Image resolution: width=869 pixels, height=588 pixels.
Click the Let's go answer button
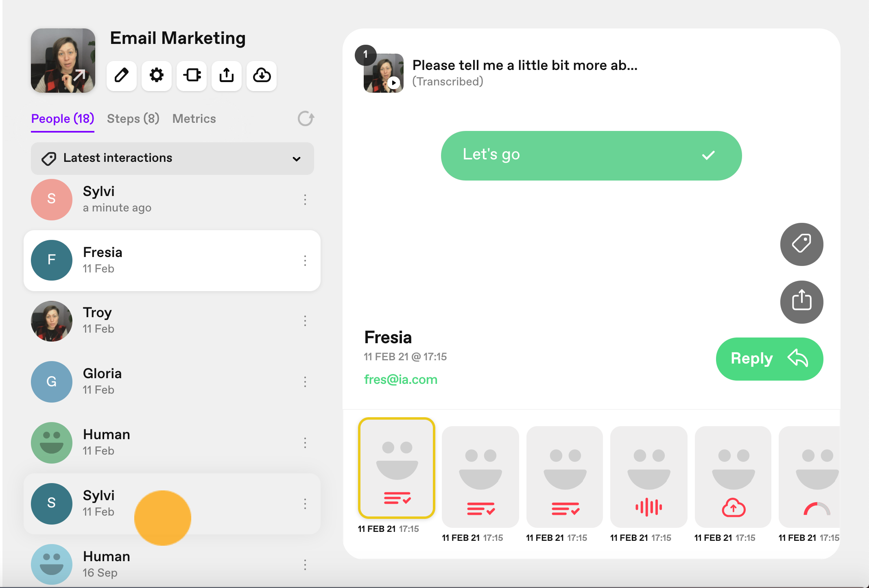(591, 155)
